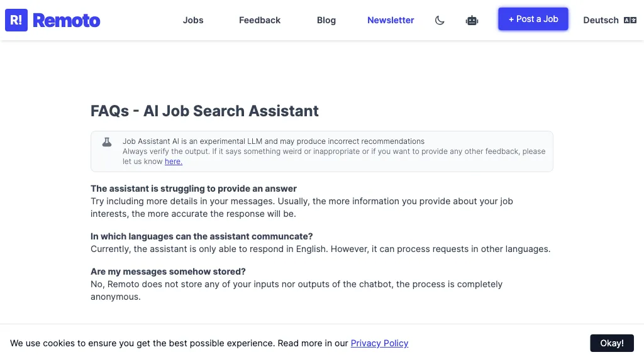
Task: Select the FAQs page heading
Action: click(204, 111)
